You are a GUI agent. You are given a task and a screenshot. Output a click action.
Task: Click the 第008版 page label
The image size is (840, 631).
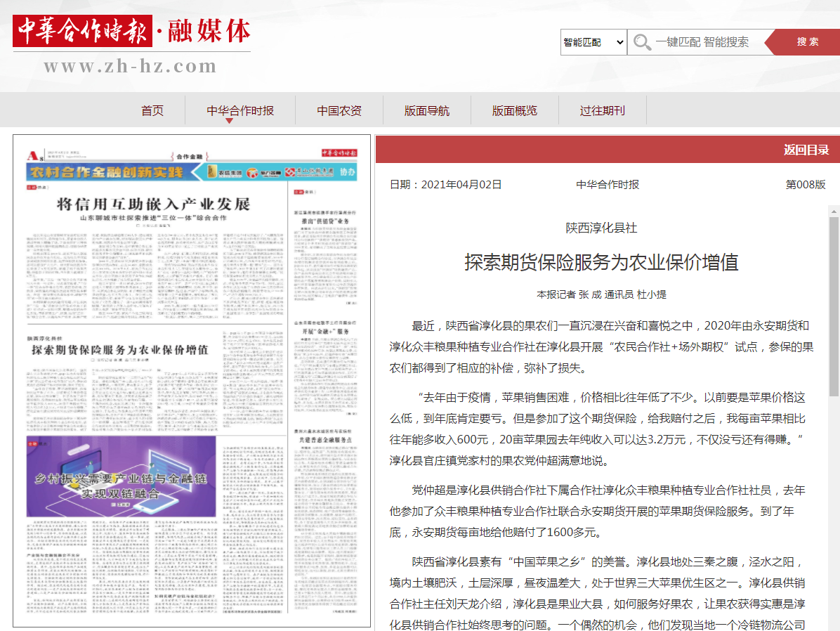tap(805, 184)
